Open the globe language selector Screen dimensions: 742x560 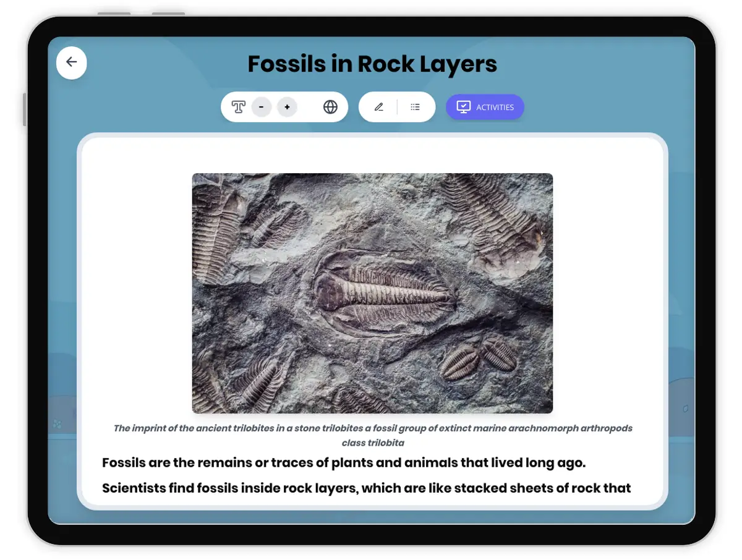pos(330,107)
